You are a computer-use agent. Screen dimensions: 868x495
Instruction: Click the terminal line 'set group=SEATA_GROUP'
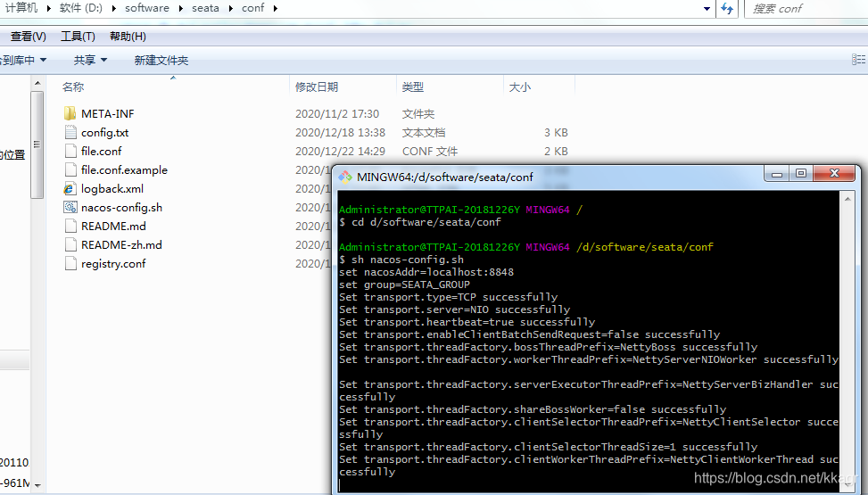pyautogui.click(x=404, y=285)
